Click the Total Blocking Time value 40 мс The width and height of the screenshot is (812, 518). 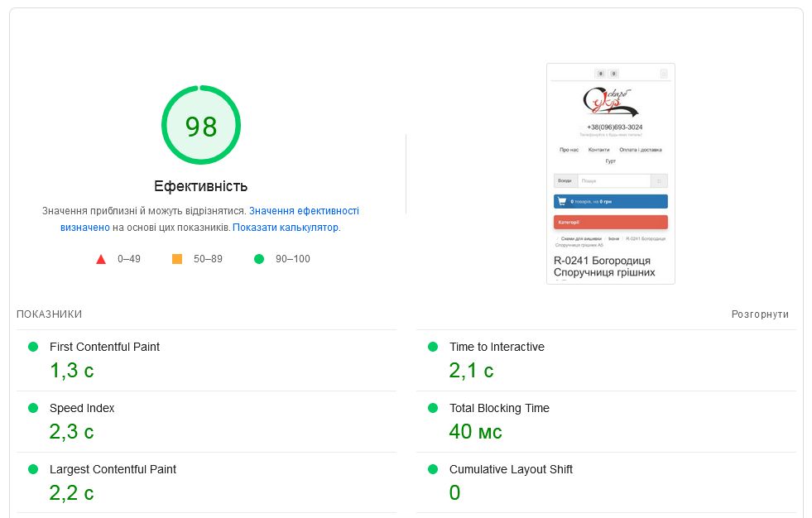[x=475, y=431]
